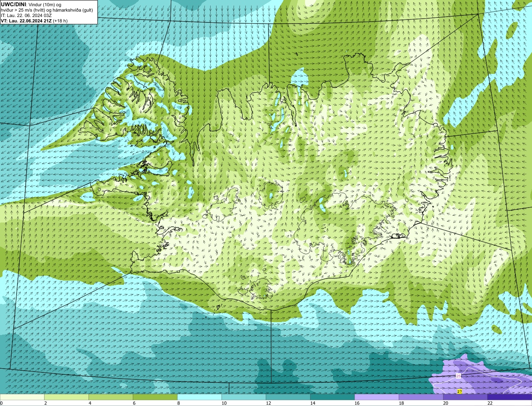This screenshot has width=532, height=406.
Task: Click the 16–18 m/s lavender legend swatch
Action: point(377,397)
